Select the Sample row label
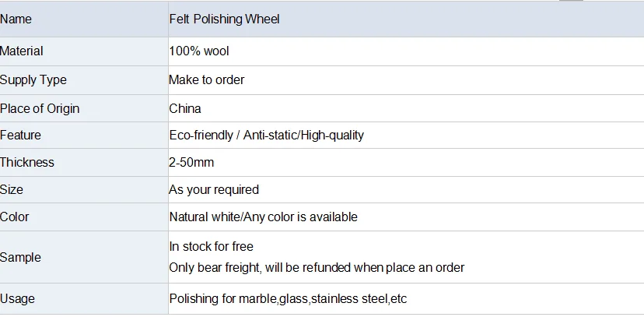The width and height of the screenshot is (644, 317). 21,257
